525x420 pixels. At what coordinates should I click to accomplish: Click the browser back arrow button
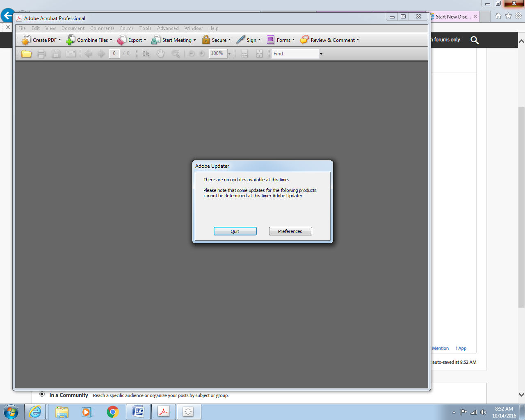(x=7, y=16)
